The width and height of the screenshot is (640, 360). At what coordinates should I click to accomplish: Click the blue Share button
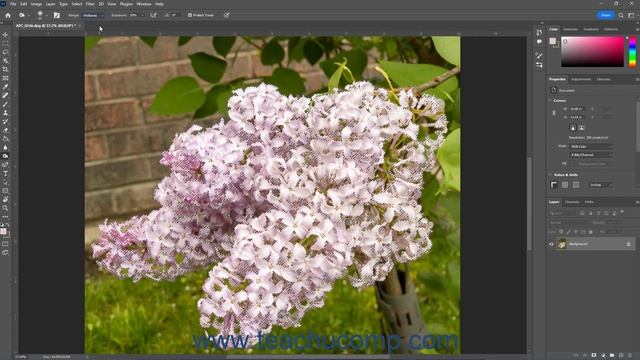(x=606, y=15)
